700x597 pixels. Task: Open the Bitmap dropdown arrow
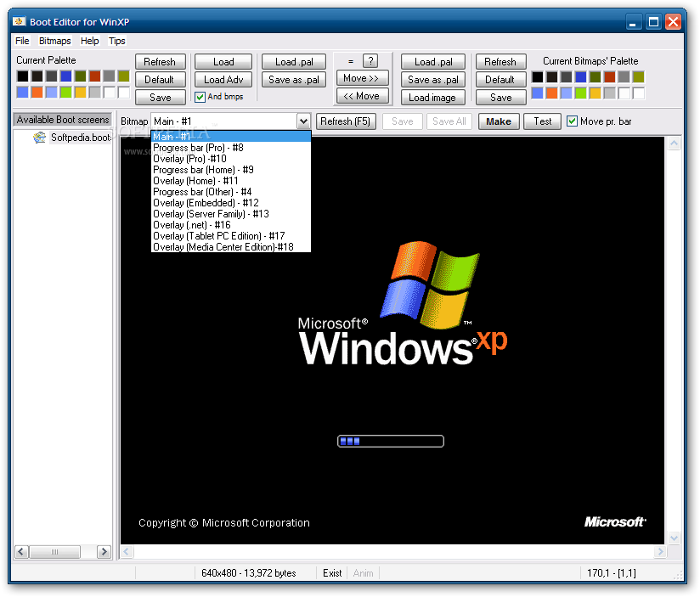303,121
